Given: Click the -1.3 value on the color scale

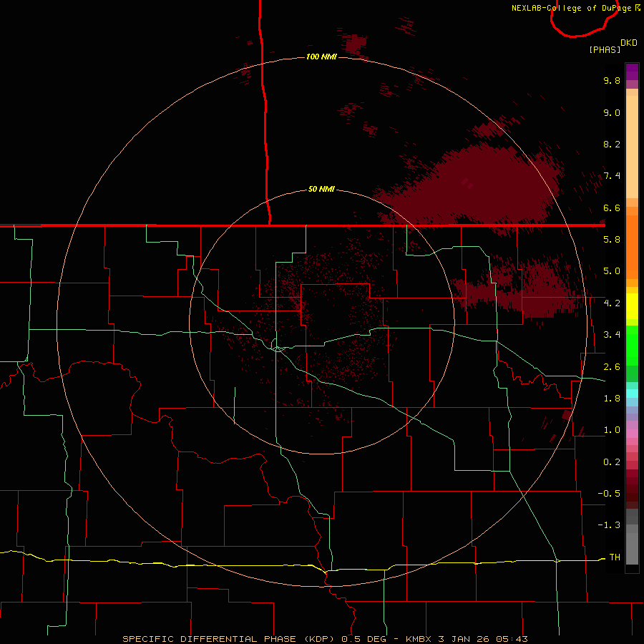Looking at the screenshot, I should [609, 525].
